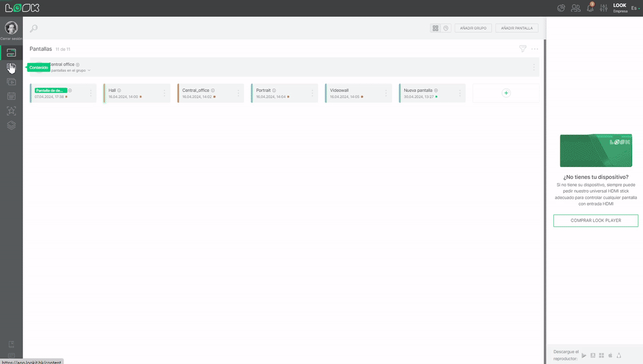Open Nueva pantalla options menu

460,93
